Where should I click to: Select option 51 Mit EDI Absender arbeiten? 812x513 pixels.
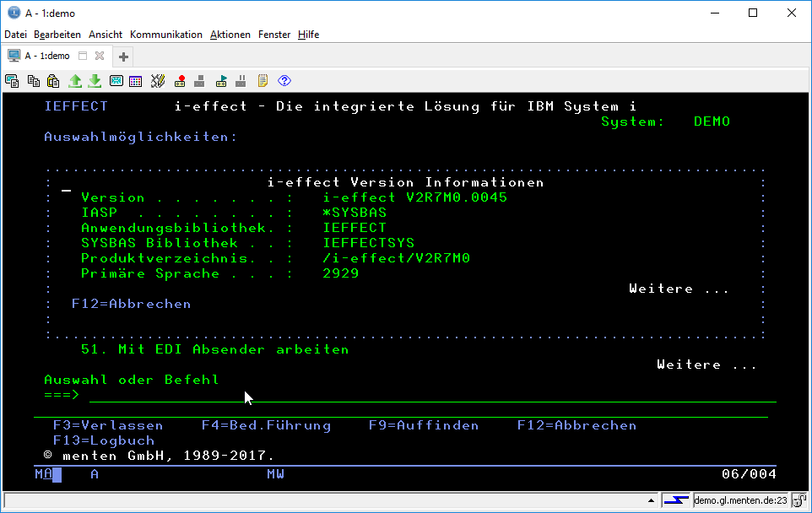pos(215,349)
